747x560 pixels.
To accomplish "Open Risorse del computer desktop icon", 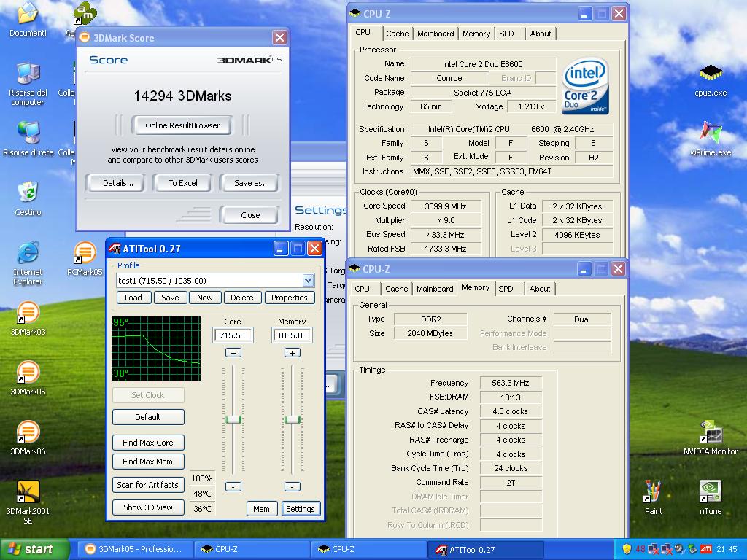I will (28, 84).
